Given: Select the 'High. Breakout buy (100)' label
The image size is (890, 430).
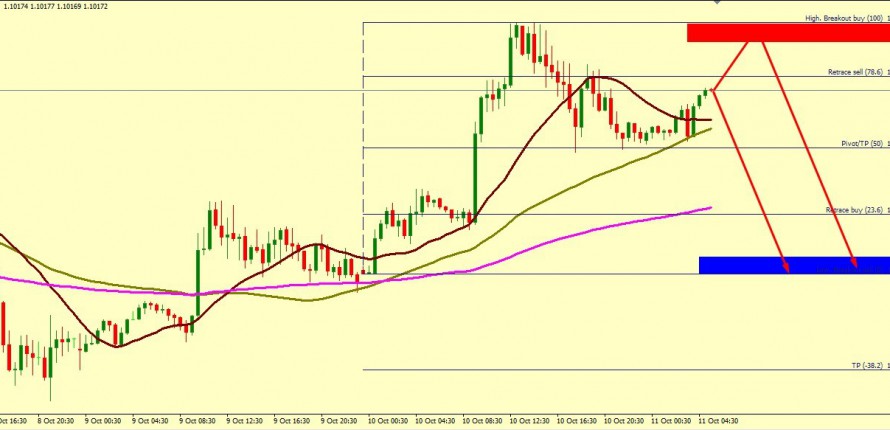Looking at the screenshot, I should tap(844, 19).
